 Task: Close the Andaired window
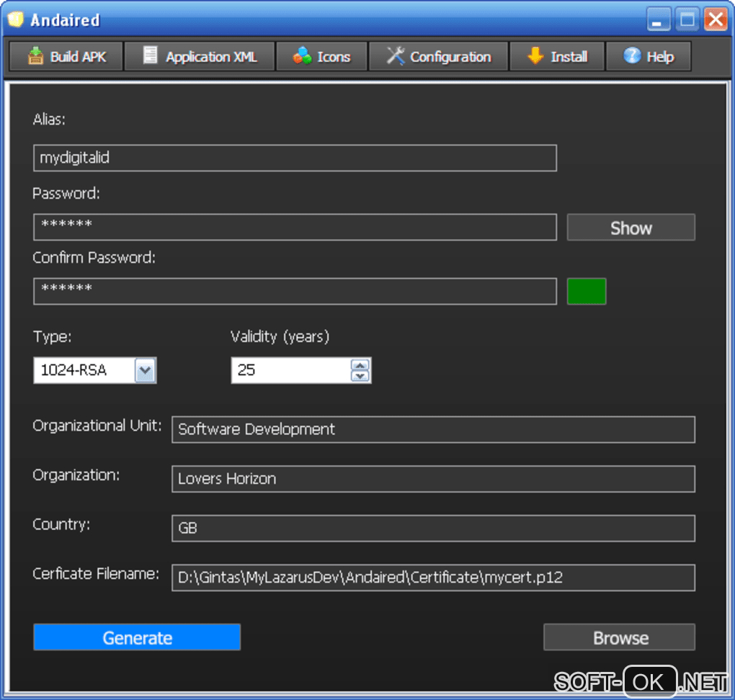pyautogui.click(x=716, y=19)
